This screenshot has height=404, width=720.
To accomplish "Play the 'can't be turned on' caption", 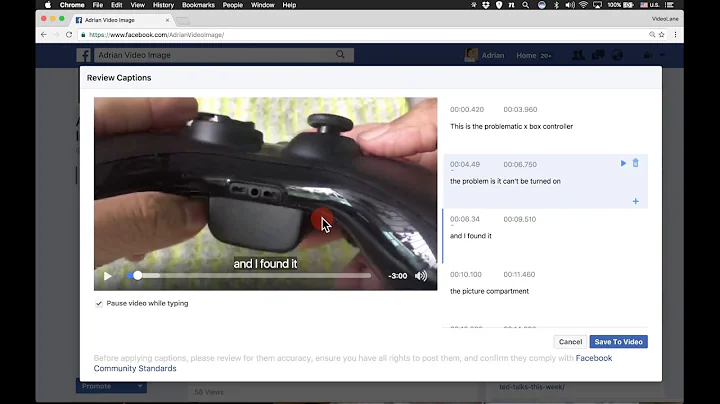I will click(623, 163).
